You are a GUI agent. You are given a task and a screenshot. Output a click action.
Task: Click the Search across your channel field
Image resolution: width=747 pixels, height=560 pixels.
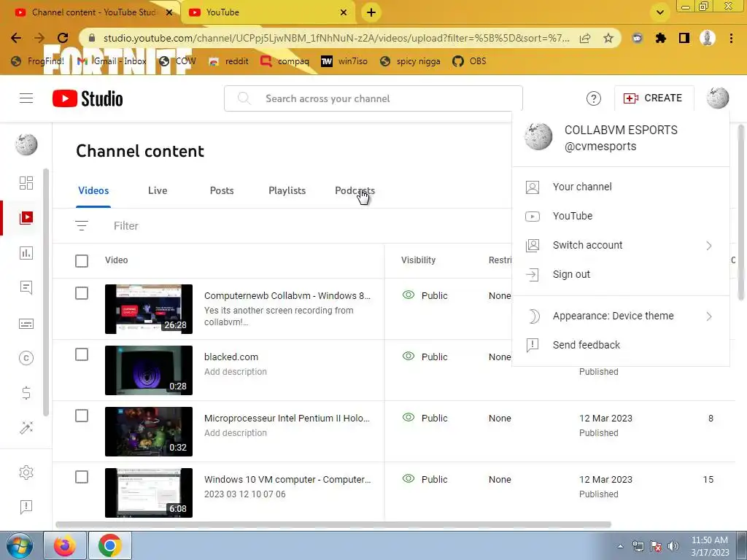tap(373, 98)
